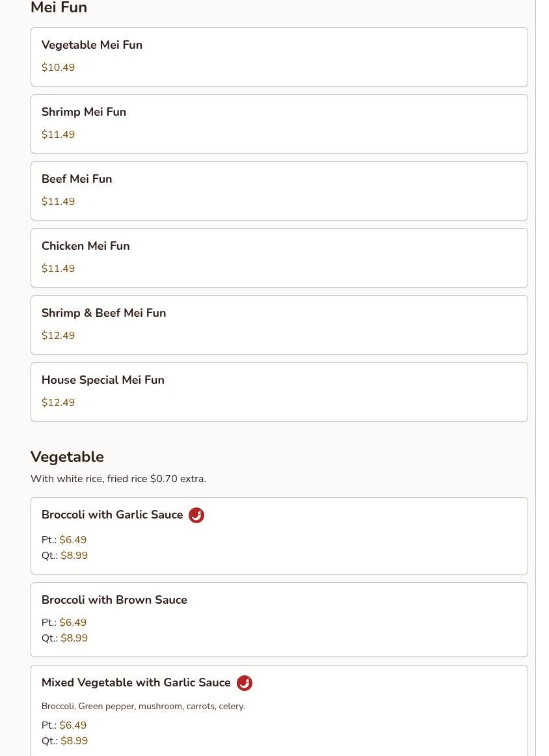Image resolution: width=549 pixels, height=756 pixels.
Task: Open Broccoli with Brown Sauce item
Action: (x=278, y=619)
